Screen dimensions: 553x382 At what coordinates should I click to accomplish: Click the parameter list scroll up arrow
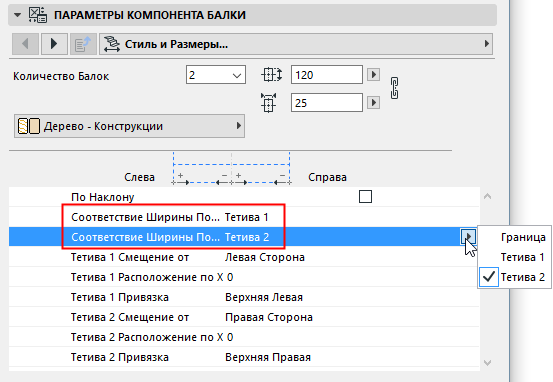[488, 196]
